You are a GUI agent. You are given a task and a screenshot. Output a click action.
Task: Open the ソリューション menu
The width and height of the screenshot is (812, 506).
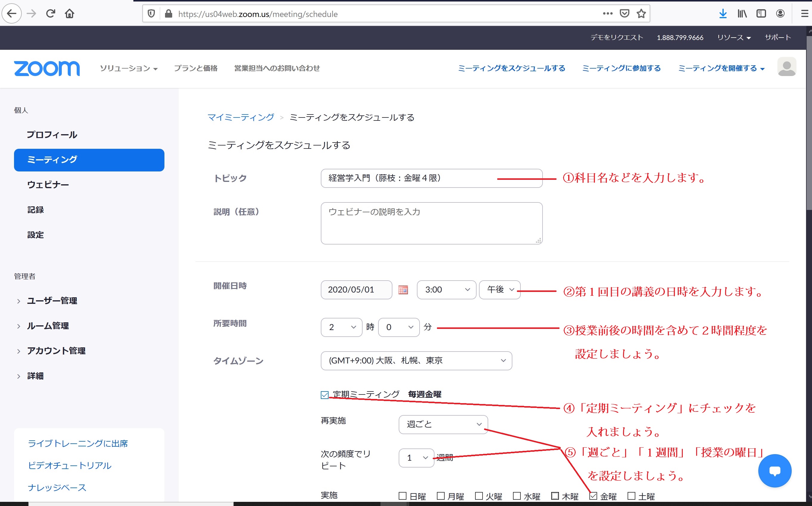click(129, 68)
